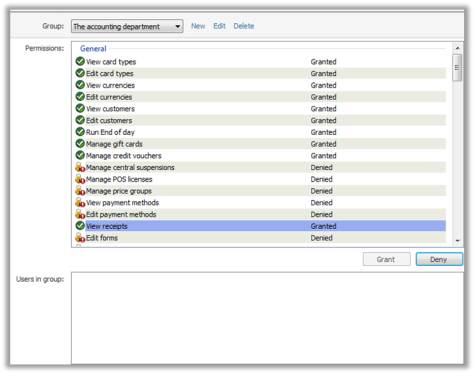475x374 pixels.
Task: Click the General section header
Action: tap(93, 49)
